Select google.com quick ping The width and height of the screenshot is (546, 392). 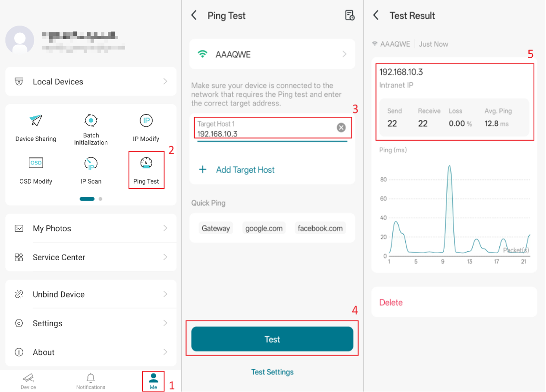pyautogui.click(x=264, y=228)
